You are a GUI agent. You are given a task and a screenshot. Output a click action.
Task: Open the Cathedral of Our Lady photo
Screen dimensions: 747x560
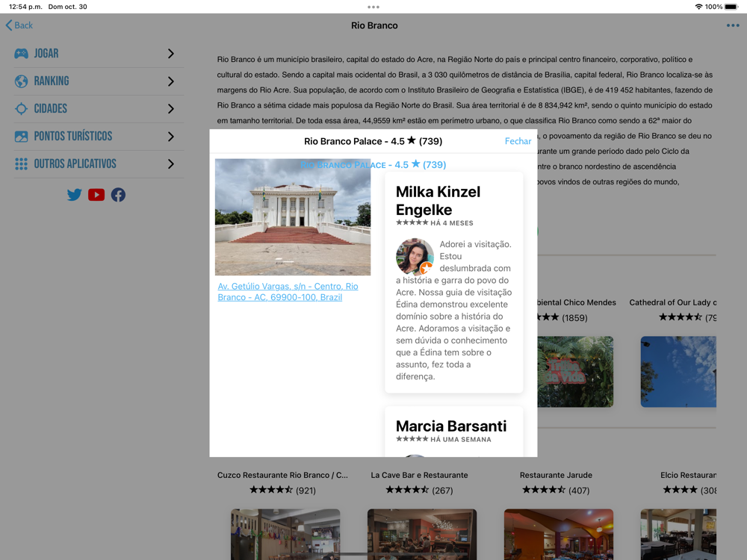[678, 372]
